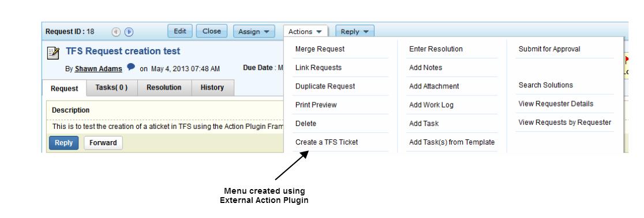Open Shawn Adams requester link
The width and height of the screenshot is (644, 218).
click(x=99, y=69)
